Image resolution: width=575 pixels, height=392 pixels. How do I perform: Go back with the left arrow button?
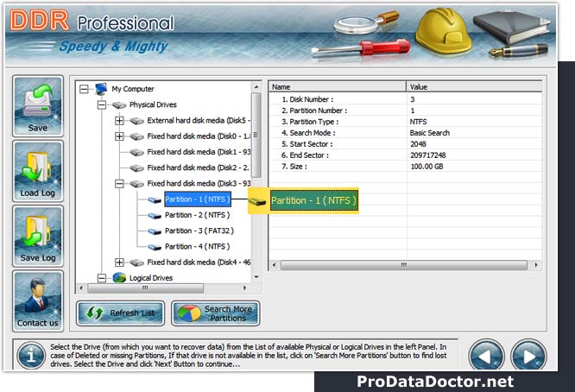click(486, 356)
